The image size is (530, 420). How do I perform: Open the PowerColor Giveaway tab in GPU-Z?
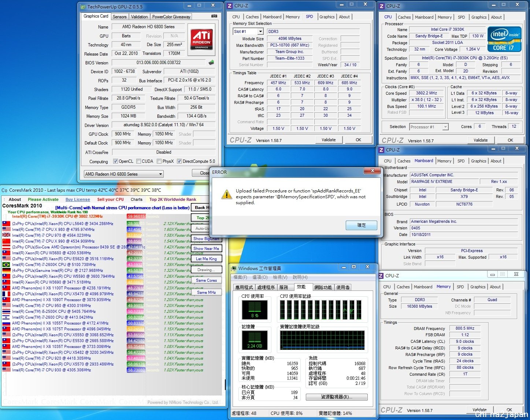[171, 17]
